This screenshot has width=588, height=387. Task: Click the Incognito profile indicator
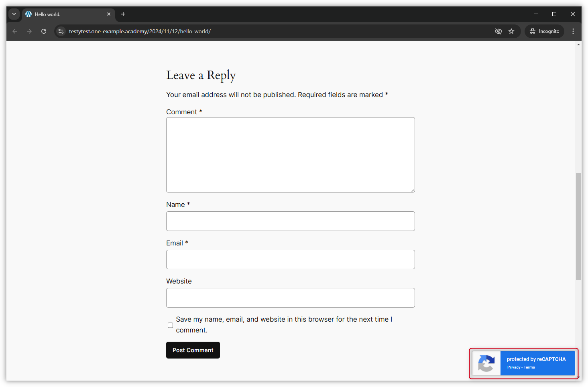[544, 31]
